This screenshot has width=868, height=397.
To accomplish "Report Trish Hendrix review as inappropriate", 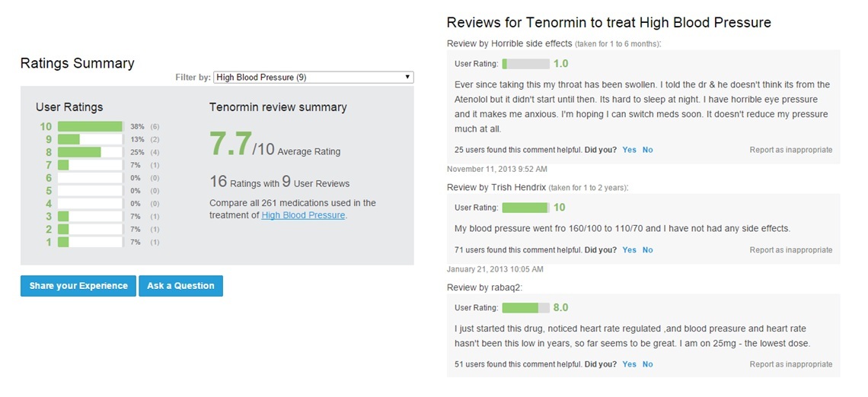I will (790, 250).
